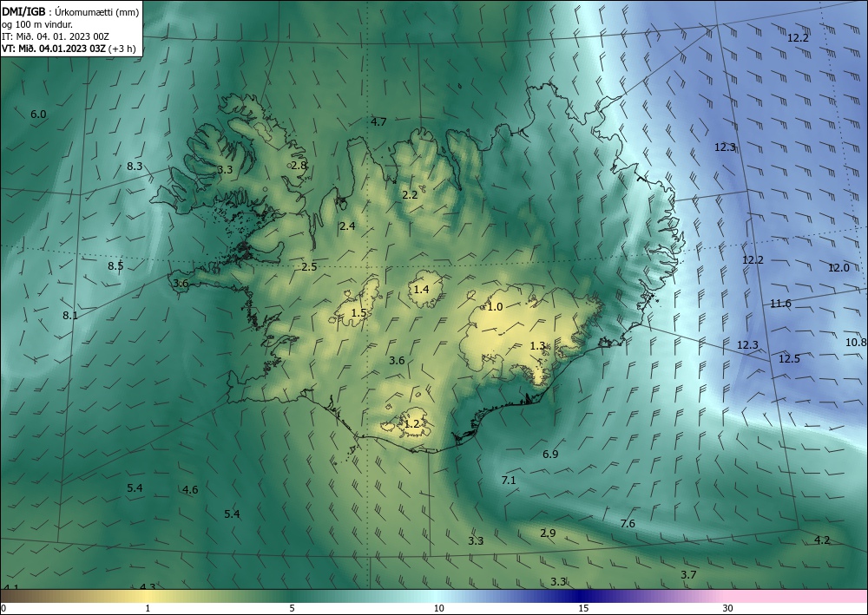
Task: Click the 8.1 value label
Action: pos(70,316)
